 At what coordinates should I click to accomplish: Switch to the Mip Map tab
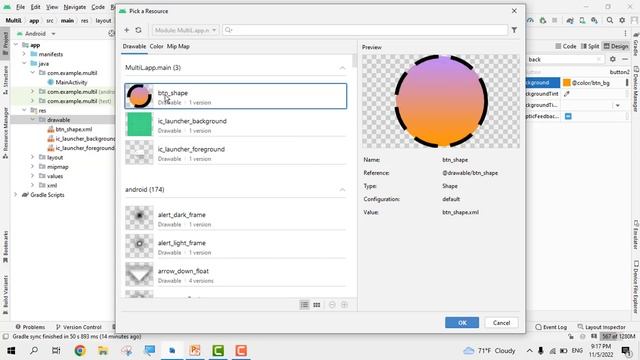(178, 47)
